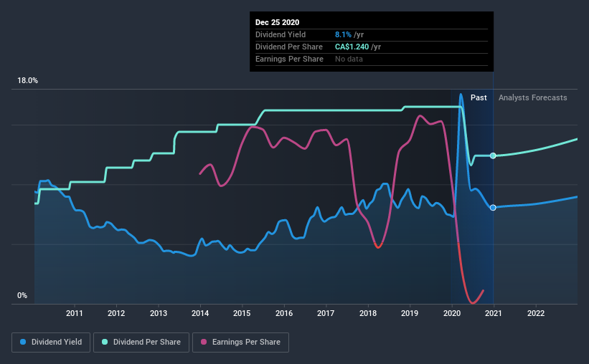Screen dimensions: 589x364
Task: Click the blue Dividend Yield legend dot
Action: click(23, 342)
